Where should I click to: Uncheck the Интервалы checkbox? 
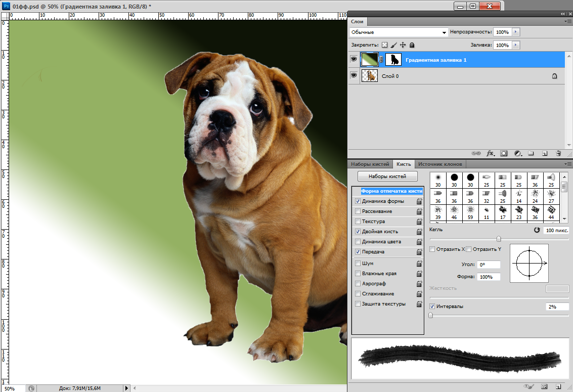point(432,307)
